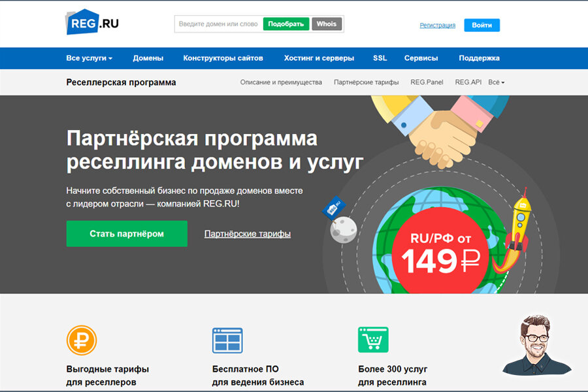The image size is (588, 392).
Task: Go to Описание и преимущества tab
Action: 281,82
